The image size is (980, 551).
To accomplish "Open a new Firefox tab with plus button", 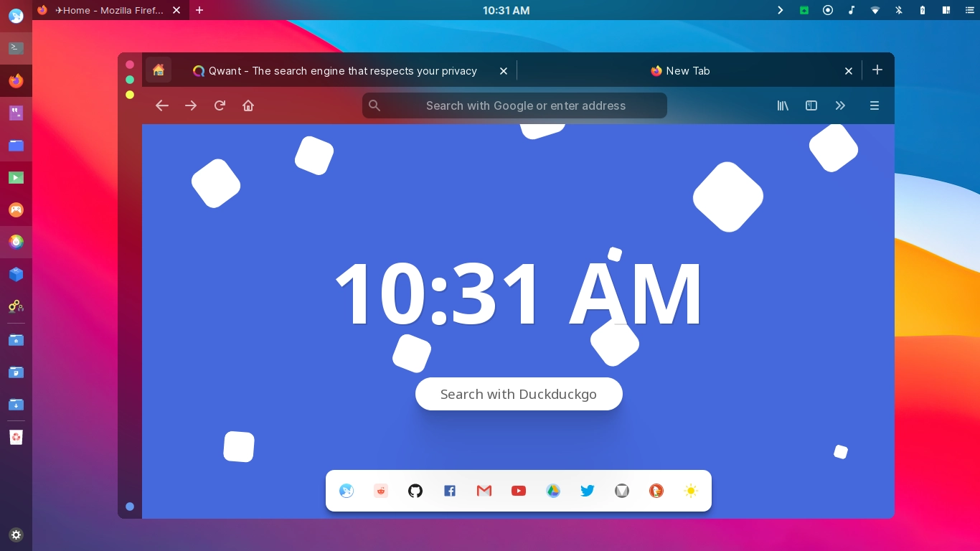I will click(877, 70).
